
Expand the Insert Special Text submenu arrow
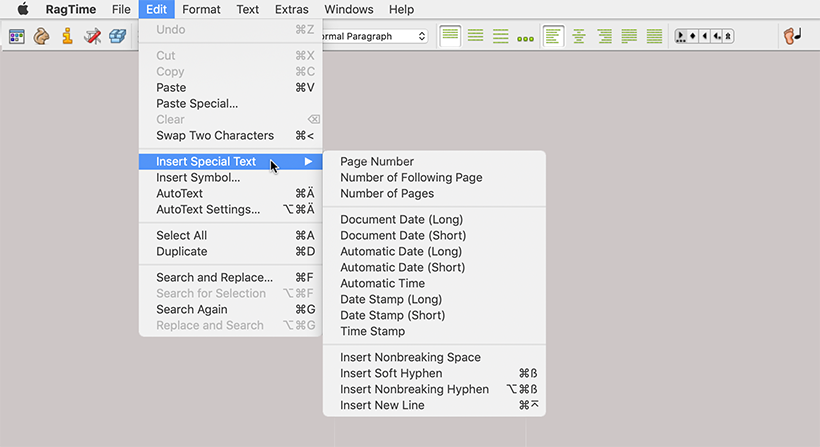pyautogui.click(x=309, y=162)
